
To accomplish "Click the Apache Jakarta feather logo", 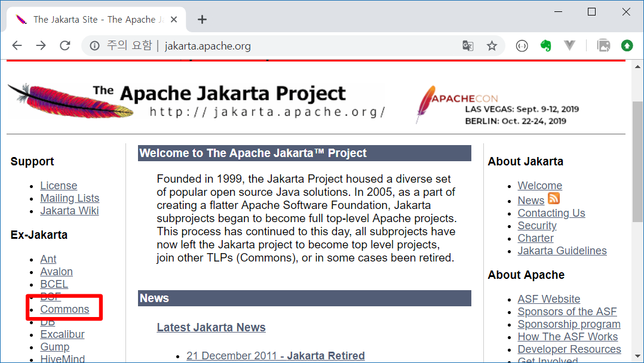I will coord(70,101).
